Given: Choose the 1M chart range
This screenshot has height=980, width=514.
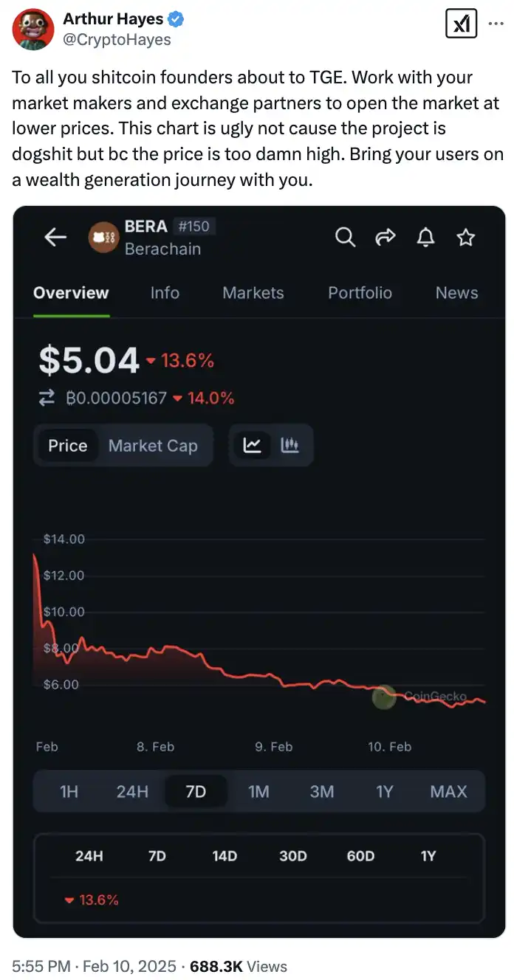Looking at the screenshot, I should click(258, 792).
